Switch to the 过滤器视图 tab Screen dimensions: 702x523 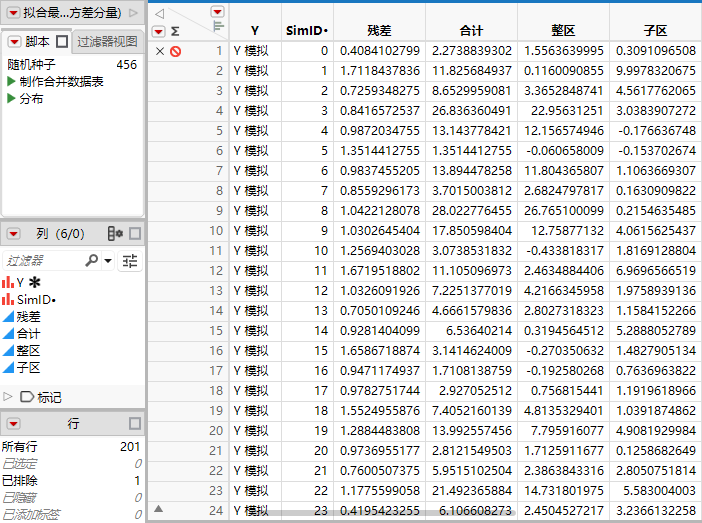pos(107,42)
